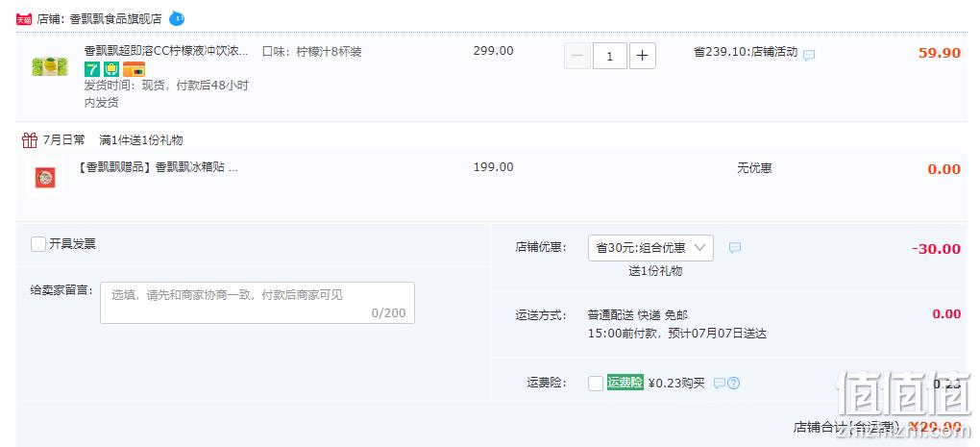Select the unit price 299.00
The width and height of the screenshot is (980, 447).
pyautogui.click(x=493, y=51)
